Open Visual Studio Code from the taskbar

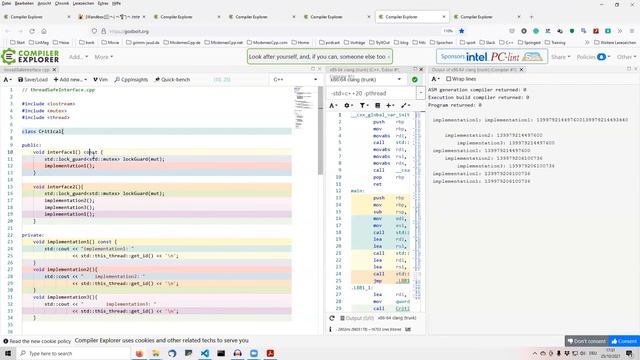click(x=205, y=353)
